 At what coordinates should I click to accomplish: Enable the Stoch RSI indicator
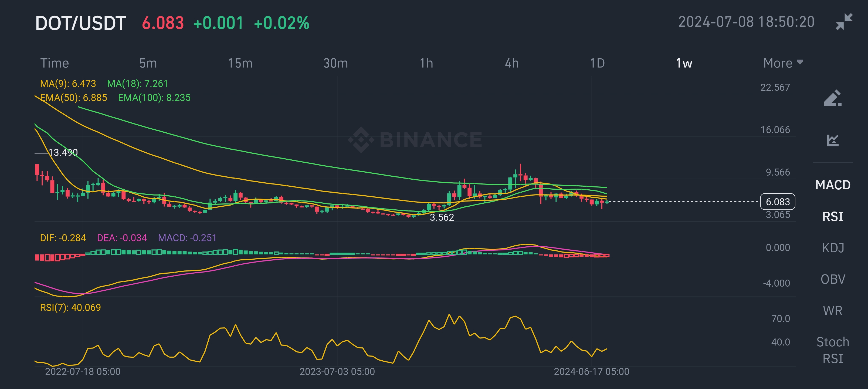pos(833,350)
